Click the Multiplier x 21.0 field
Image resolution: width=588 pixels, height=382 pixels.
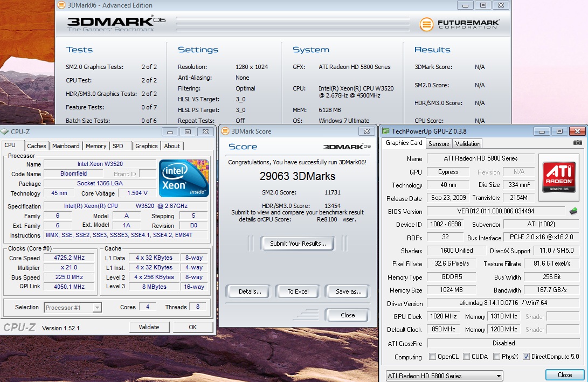coord(69,267)
